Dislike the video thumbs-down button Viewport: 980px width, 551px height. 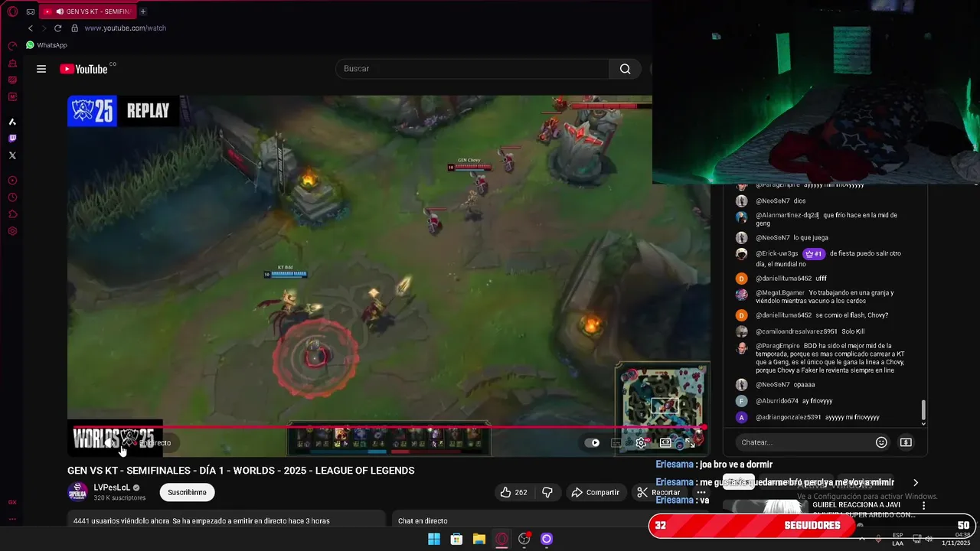click(x=547, y=492)
